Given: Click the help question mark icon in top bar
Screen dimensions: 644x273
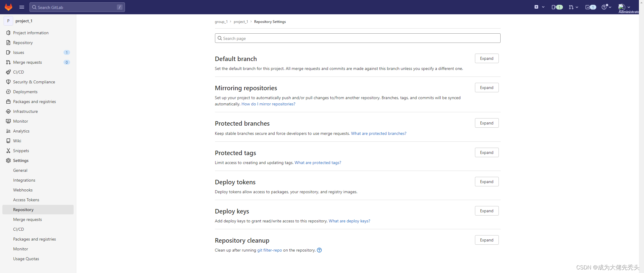Looking at the screenshot, I should tap(606, 7).
